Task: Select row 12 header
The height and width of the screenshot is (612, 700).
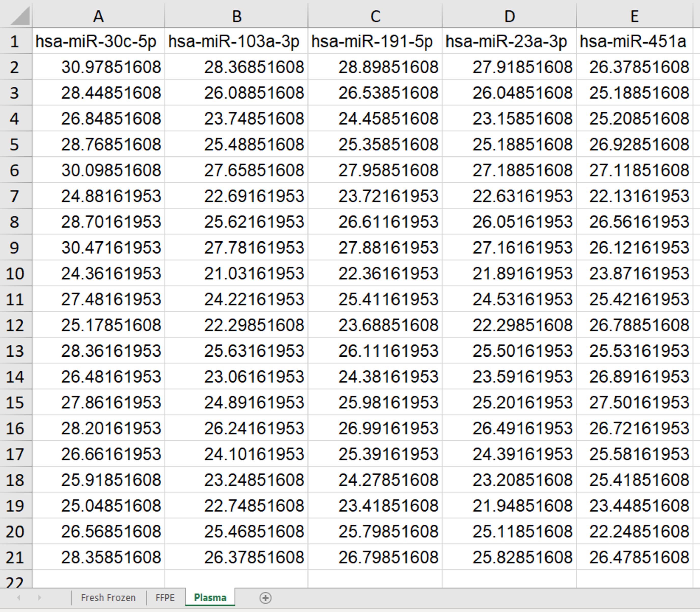Action: [16, 325]
